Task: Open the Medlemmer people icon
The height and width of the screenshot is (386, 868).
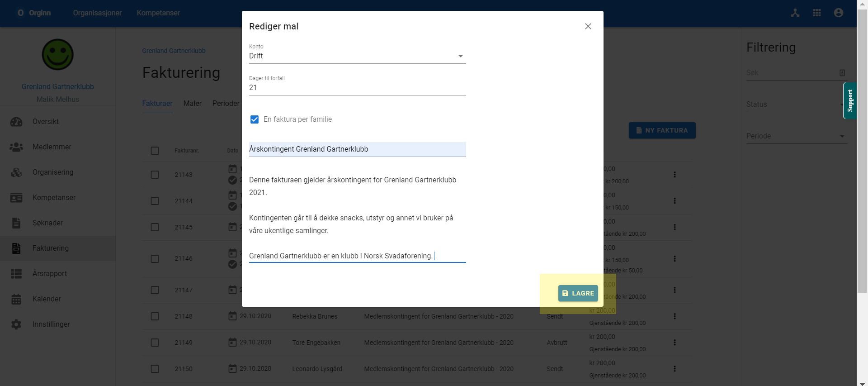Action: (16, 147)
